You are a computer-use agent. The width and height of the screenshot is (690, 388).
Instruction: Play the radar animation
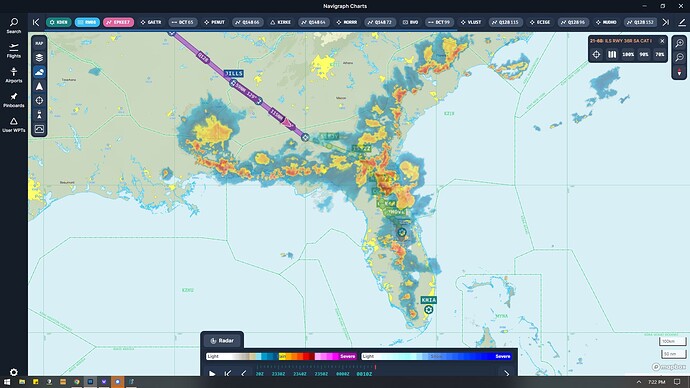coord(212,373)
